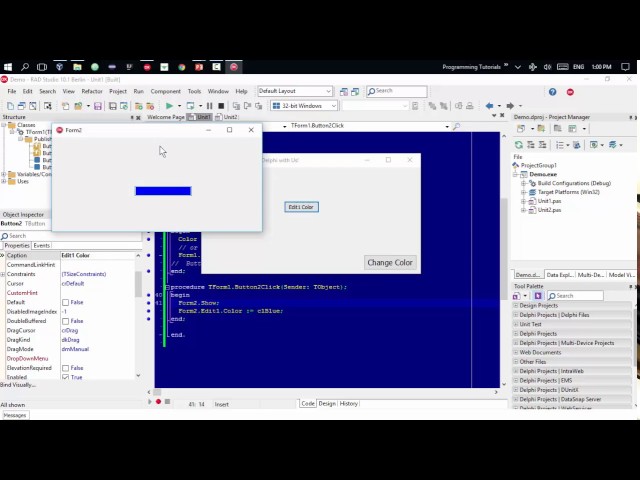Toggle the Enabled True checkbox
Screen dimensions: 640x480
[65, 378]
